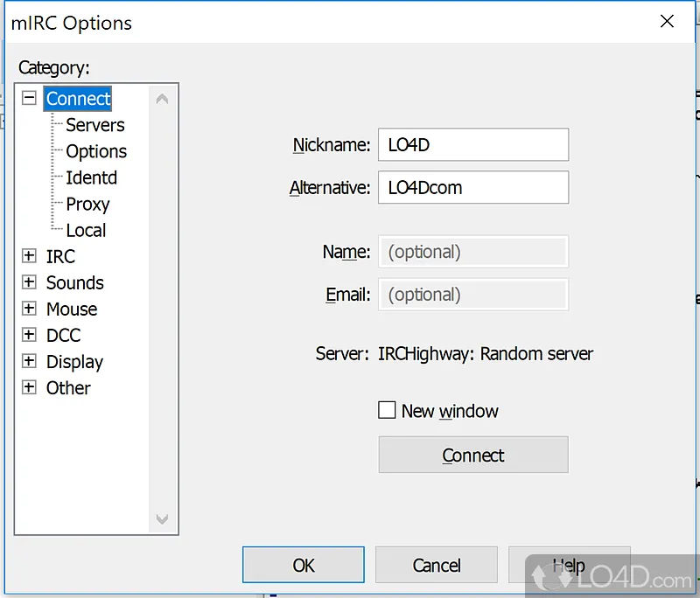Select the Identd tree item
Screen dimensions: 700x598
tap(92, 178)
